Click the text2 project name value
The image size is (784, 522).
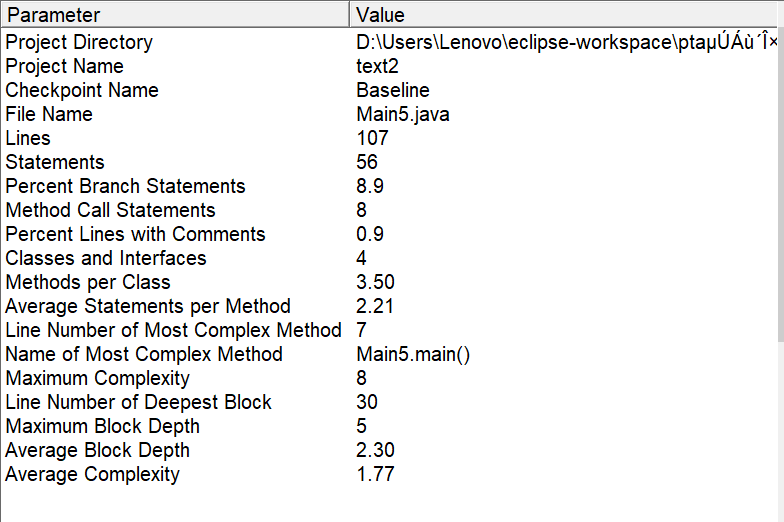[x=378, y=66]
